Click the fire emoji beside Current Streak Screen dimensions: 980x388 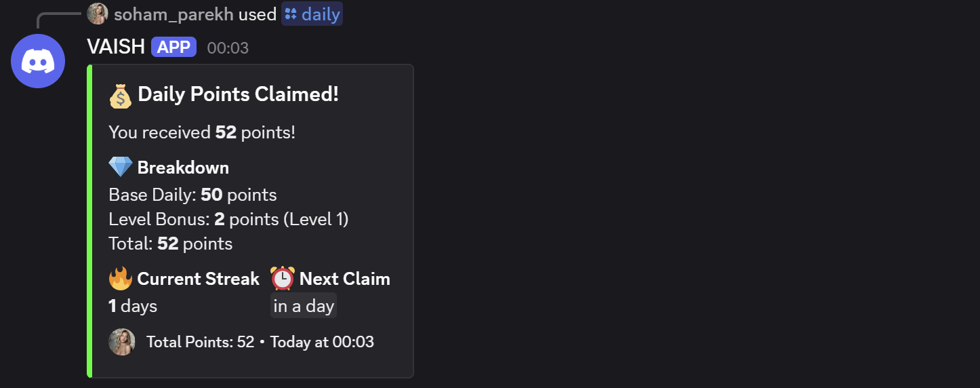[x=121, y=279]
